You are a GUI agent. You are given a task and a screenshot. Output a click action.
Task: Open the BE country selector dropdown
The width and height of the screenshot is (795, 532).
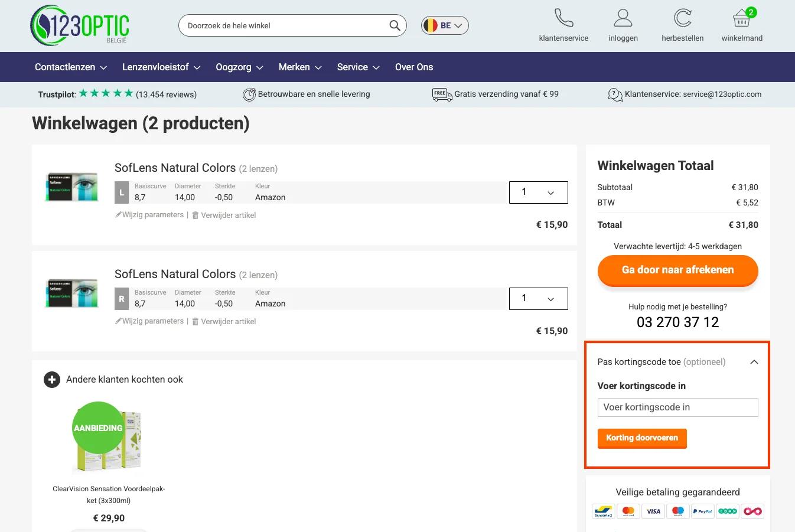pos(445,25)
